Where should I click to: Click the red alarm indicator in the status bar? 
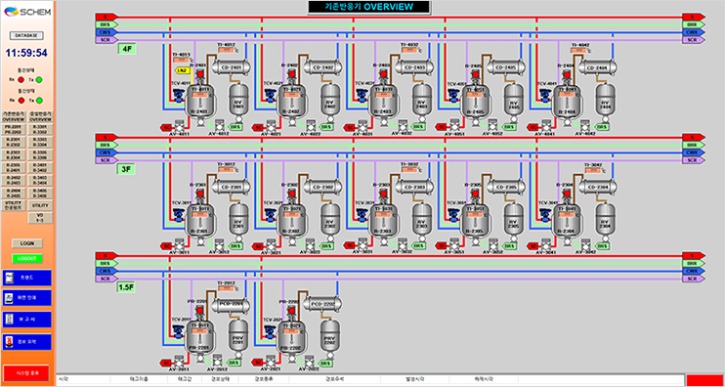[x=704, y=380]
